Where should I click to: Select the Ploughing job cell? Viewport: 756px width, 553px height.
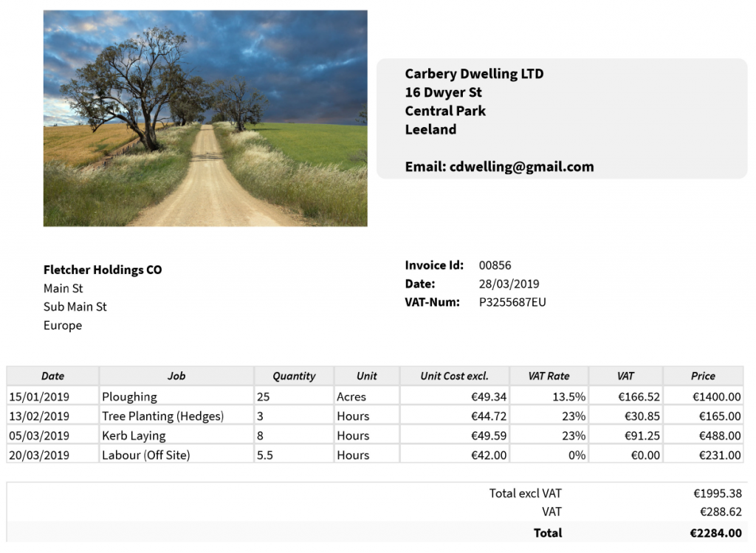(x=176, y=396)
